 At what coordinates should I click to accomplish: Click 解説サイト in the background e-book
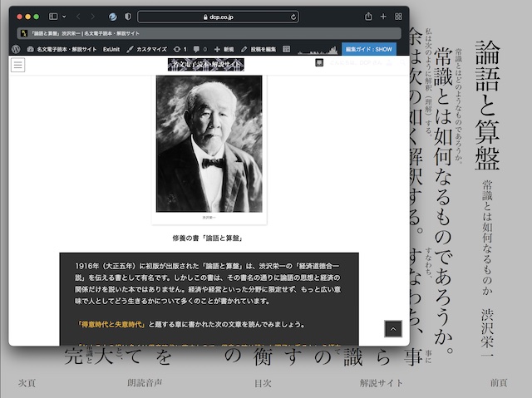(381, 383)
